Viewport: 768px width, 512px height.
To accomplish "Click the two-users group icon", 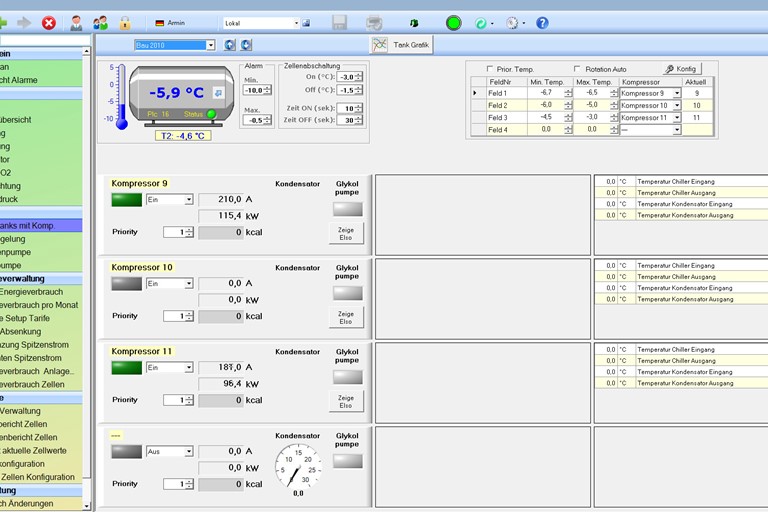I will [x=100, y=22].
